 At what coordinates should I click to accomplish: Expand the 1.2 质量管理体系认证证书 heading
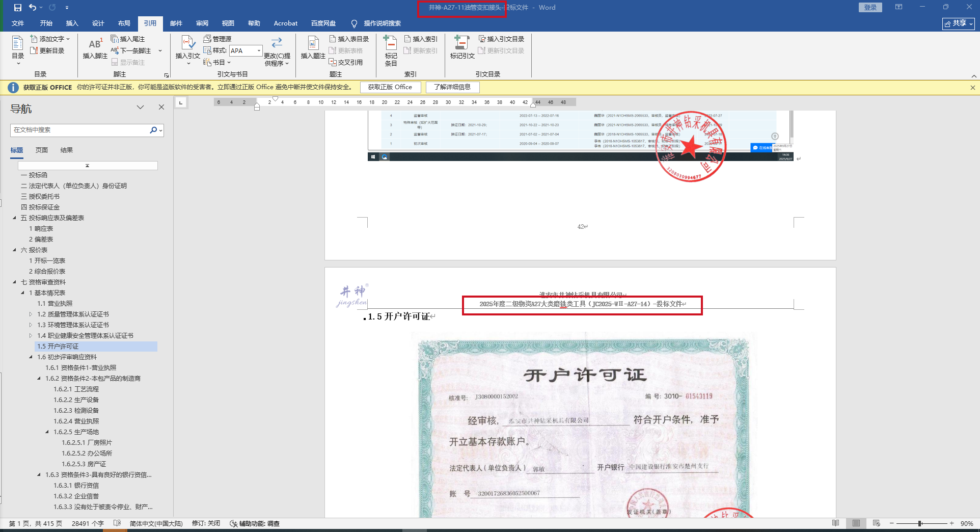31,314
